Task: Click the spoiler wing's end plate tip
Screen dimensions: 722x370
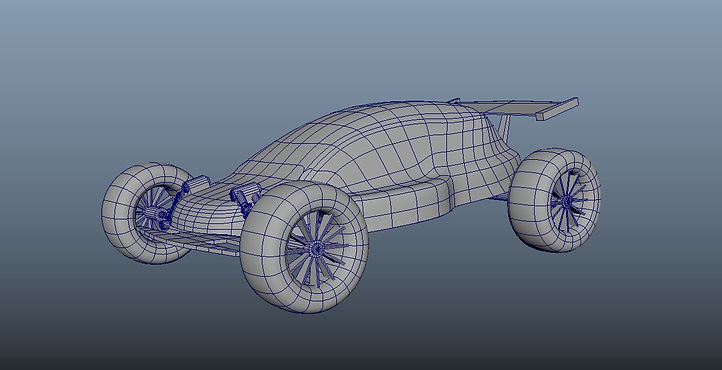Action: pos(558,109)
